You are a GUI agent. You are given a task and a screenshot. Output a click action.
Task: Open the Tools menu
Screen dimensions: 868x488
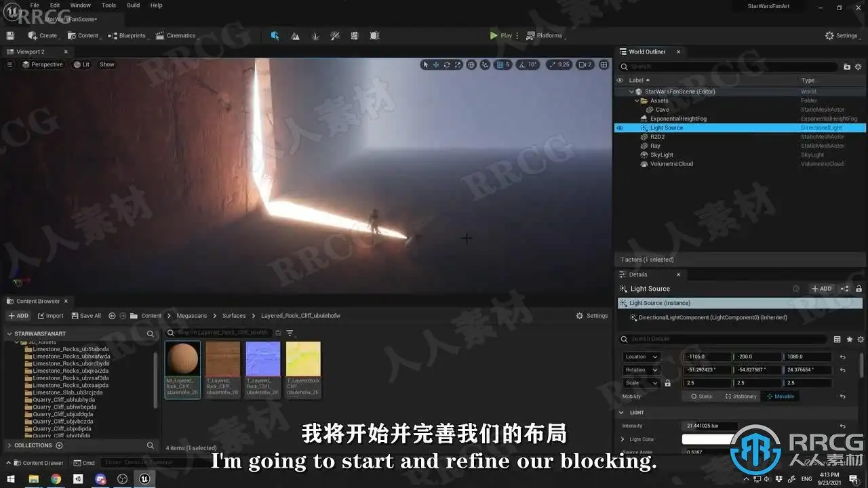[x=108, y=5]
